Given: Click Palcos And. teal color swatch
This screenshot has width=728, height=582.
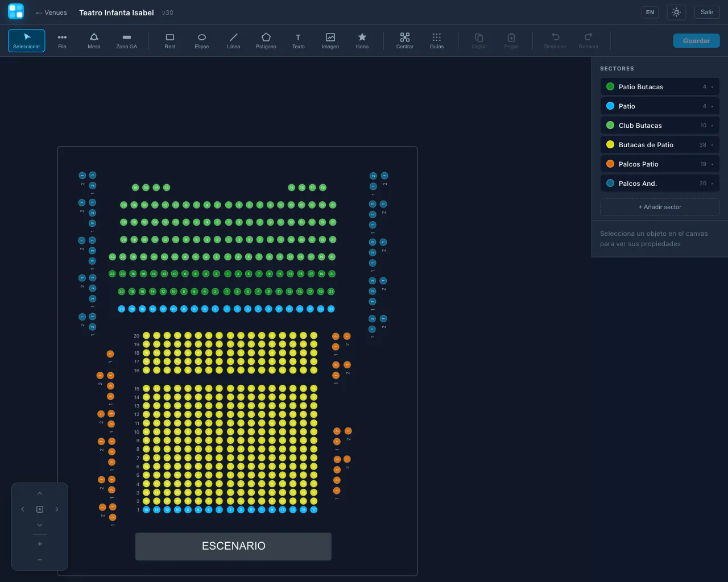Looking at the screenshot, I should [610, 184].
